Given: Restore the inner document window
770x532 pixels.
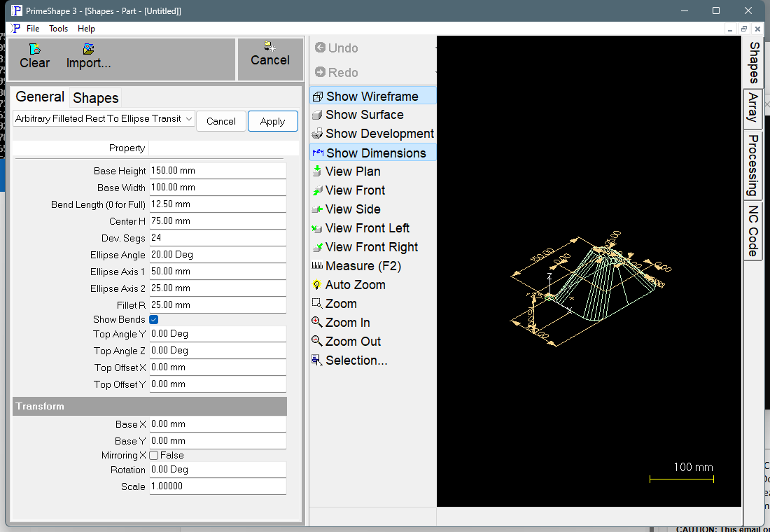Looking at the screenshot, I should 743,29.
